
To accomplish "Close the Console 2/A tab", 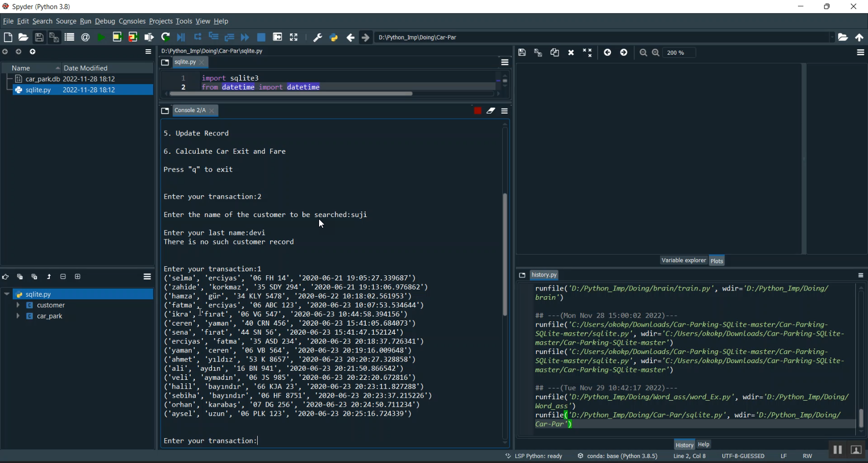I will click(213, 111).
